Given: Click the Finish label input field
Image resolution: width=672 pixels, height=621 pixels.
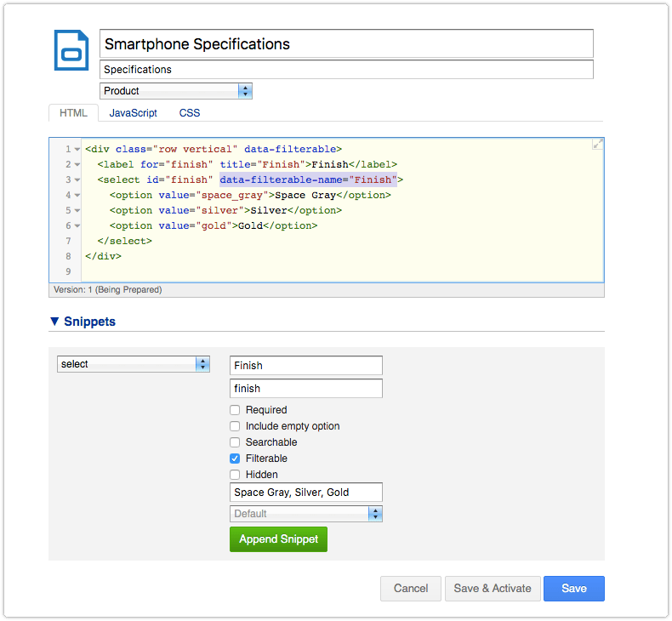Looking at the screenshot, I should click(x=306, y=366).
